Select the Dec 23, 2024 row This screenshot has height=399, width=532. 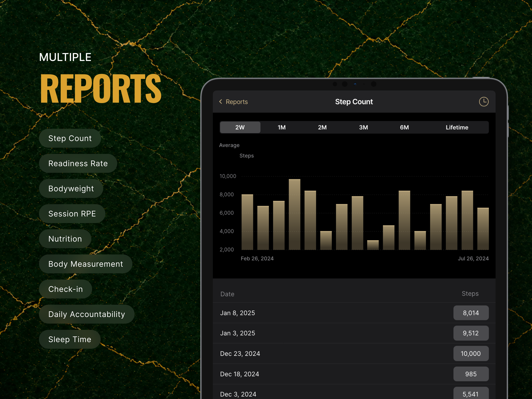click(354, 354)
